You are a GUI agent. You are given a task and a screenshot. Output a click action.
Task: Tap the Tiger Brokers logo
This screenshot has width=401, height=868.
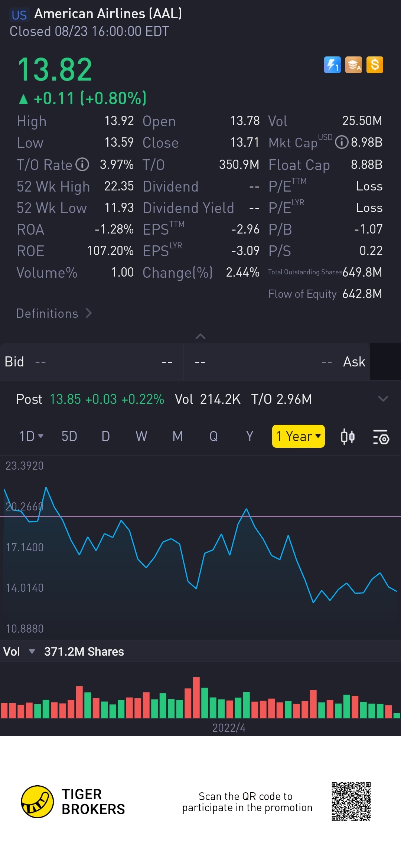(x=73, y=802)
